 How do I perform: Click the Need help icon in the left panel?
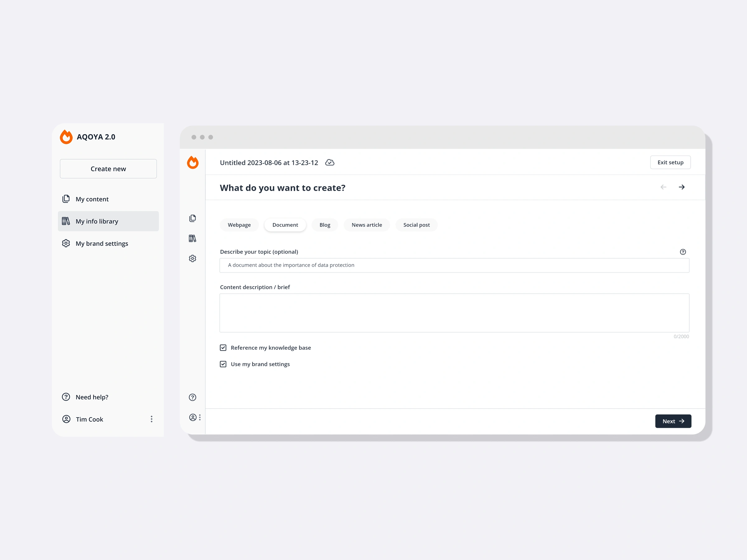coord(66,397)
